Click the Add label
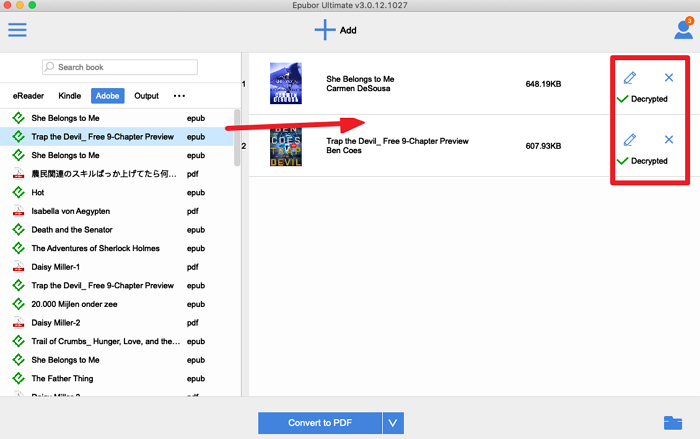 (x=348, y=30)
